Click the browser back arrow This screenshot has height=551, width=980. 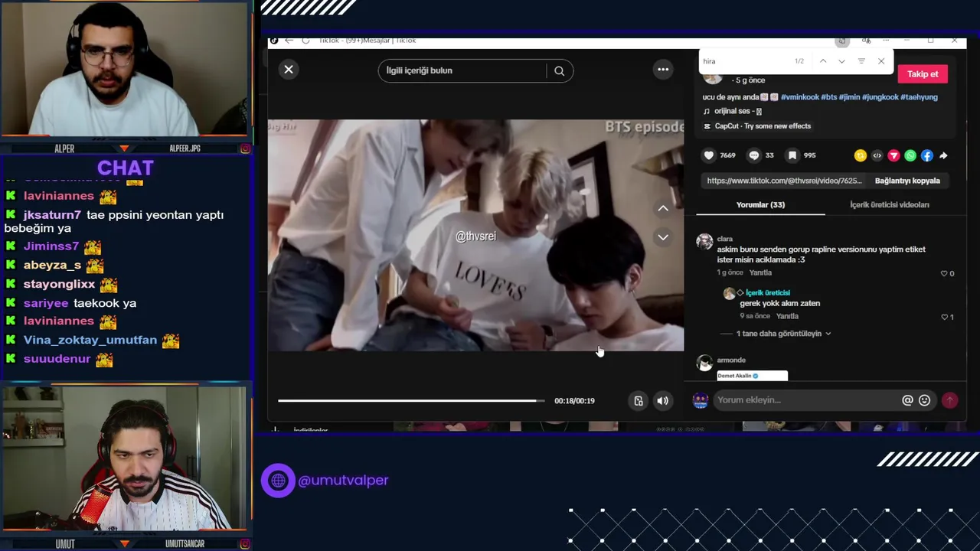click(289, 41)
